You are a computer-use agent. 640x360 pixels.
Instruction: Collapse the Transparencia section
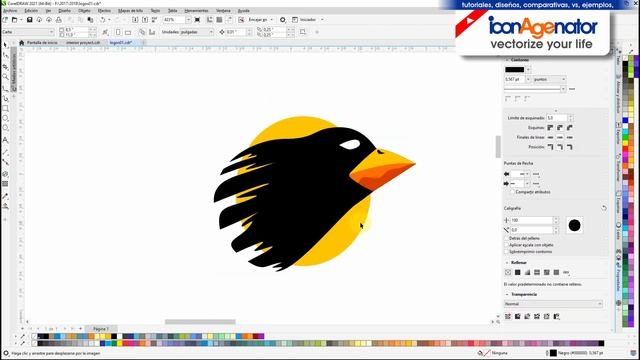[x=507, y=294]
